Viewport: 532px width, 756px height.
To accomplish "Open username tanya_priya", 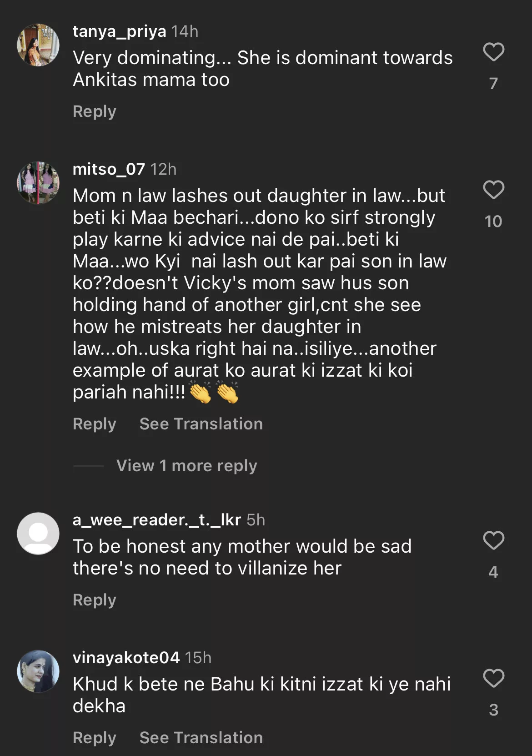I will tap(120, 31).
